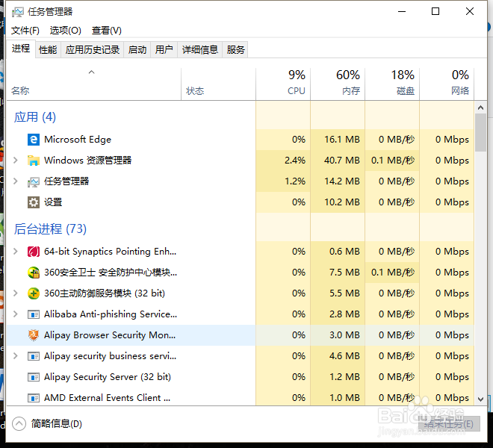Open the 文件(F) menu
This screenshot has width=493, height=448.
(25, 31)
